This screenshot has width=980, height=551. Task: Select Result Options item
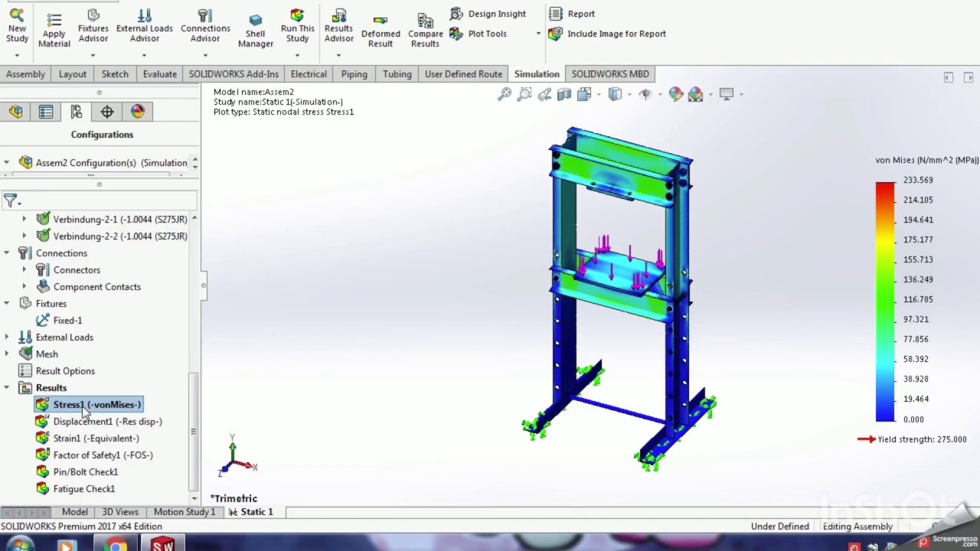tap(57, 371)
